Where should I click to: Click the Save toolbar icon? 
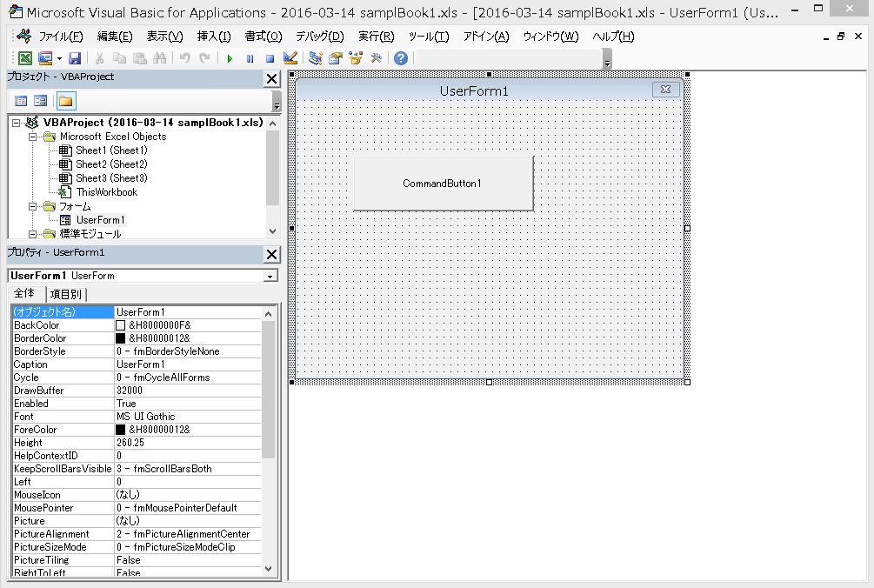[75, 58]
